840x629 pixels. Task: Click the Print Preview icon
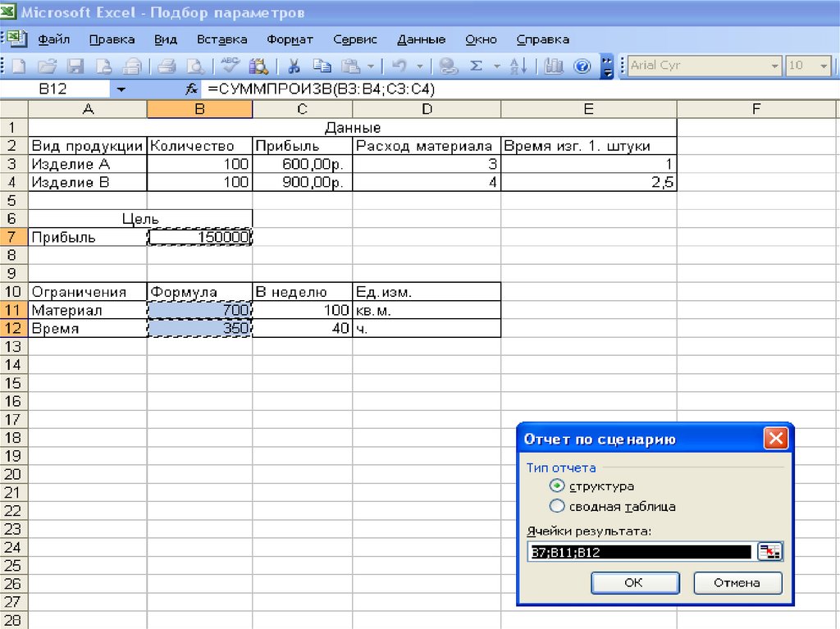pyautogui.click(x=195, y=66)
